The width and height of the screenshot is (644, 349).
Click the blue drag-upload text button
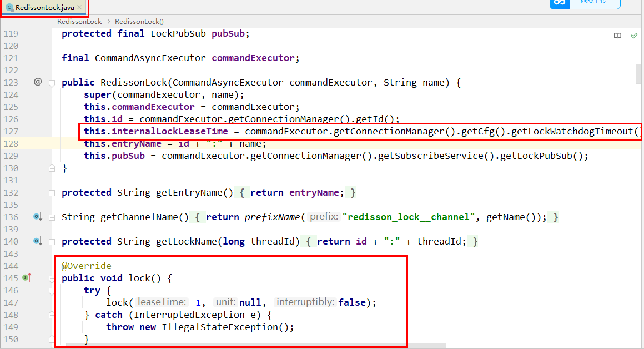[x=594, y=2]
